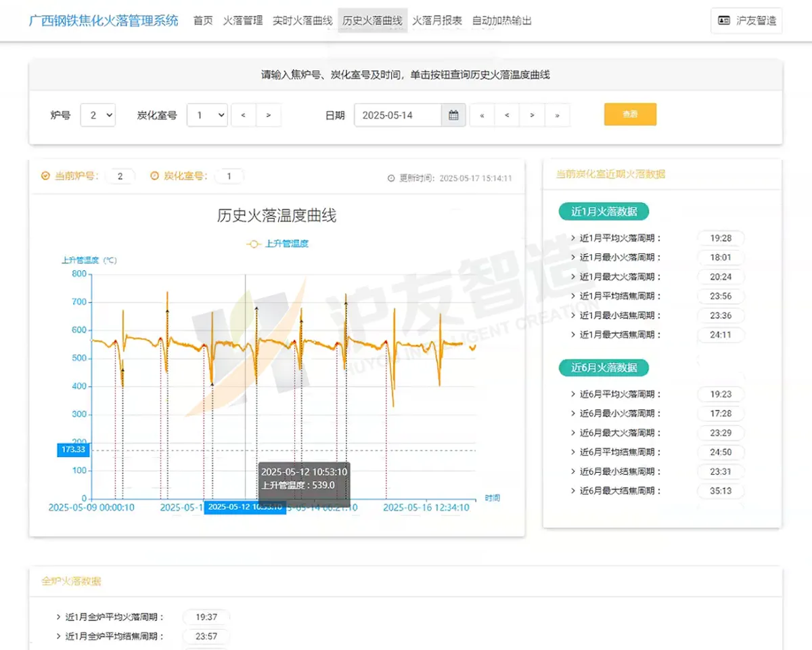Expand the 近6月最大结焦周期 row chevron
812x650 pixels.
click(x=572, y=491)
